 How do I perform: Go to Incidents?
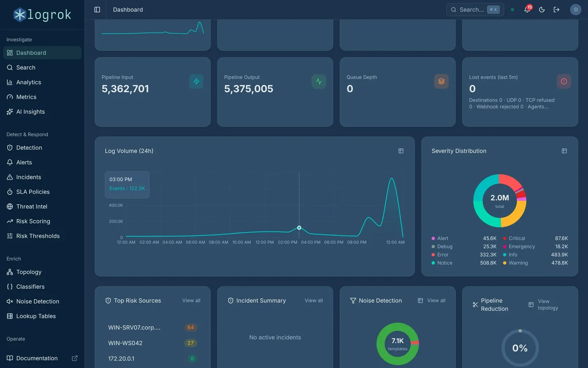tap(42, 177)
